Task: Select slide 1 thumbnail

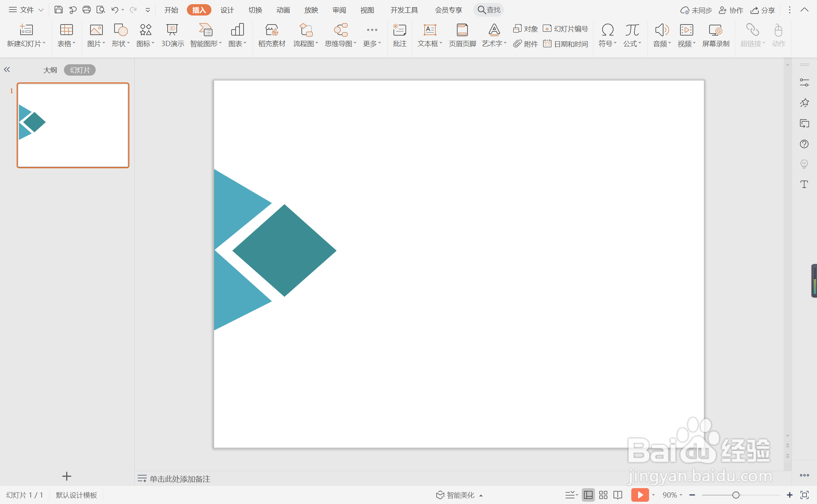Action: pyautogui.click(x=73, y=125)
